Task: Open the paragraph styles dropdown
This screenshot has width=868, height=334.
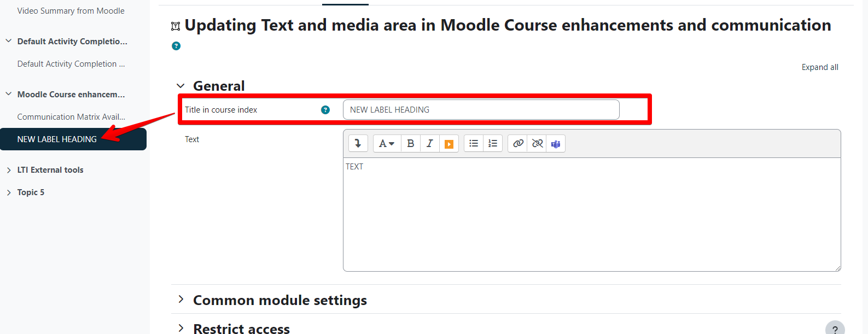Action: tap(387, 143)
